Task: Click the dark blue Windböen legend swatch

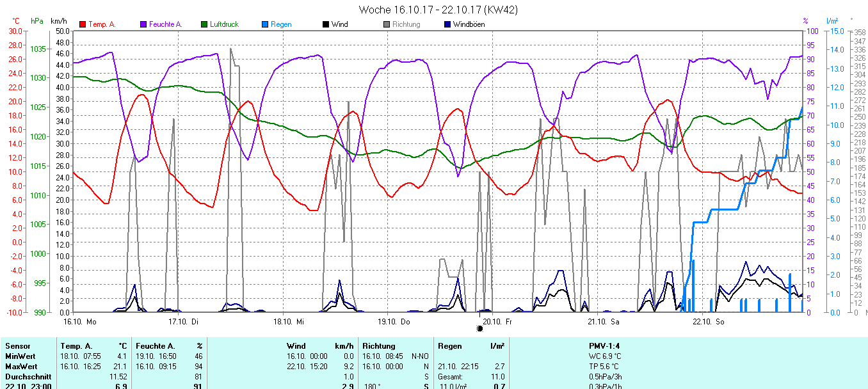Action: [447, 24]
